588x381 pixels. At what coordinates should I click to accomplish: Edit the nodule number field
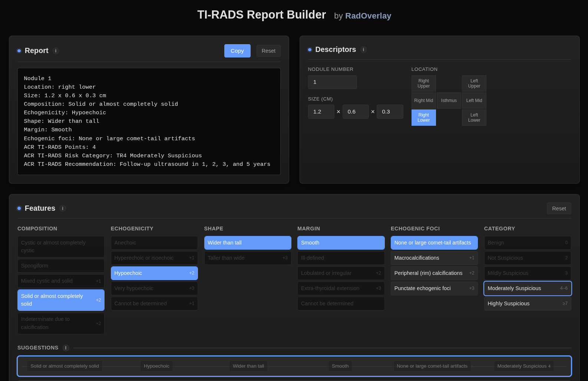tap(333, 82)
